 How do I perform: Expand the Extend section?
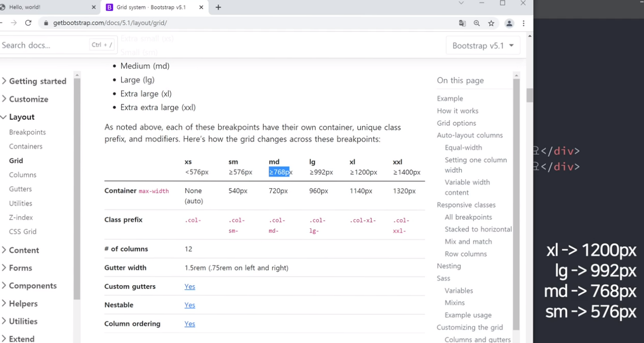[18, 339]
